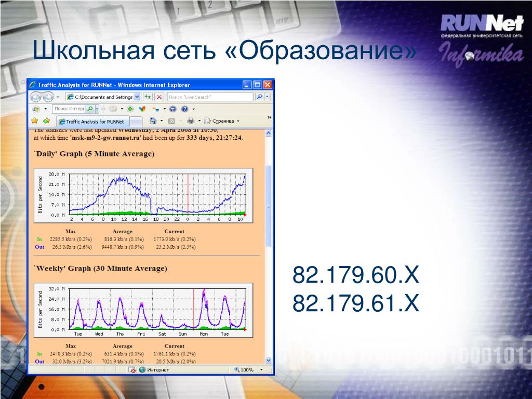This screenshot has width=532, height=399.
Task: Open the Windows Live logo dropdown arrow
Action: pos(46,109)
